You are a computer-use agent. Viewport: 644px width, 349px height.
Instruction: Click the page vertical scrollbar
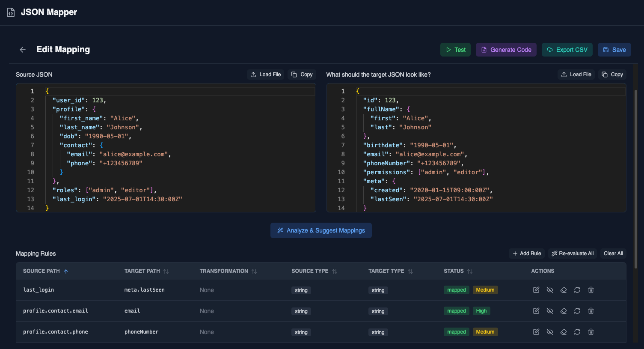click(635, 180)
